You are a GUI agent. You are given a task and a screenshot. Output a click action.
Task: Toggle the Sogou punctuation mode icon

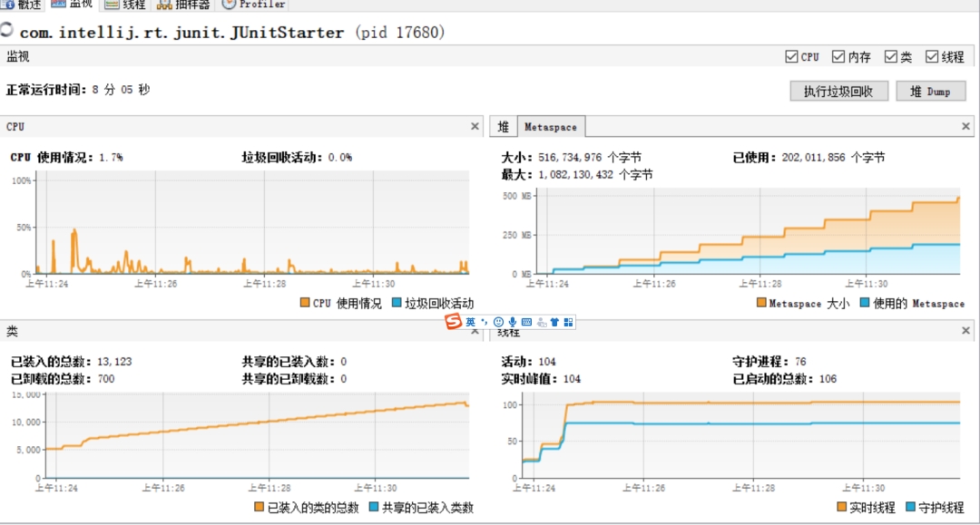(x=485, y=322)
